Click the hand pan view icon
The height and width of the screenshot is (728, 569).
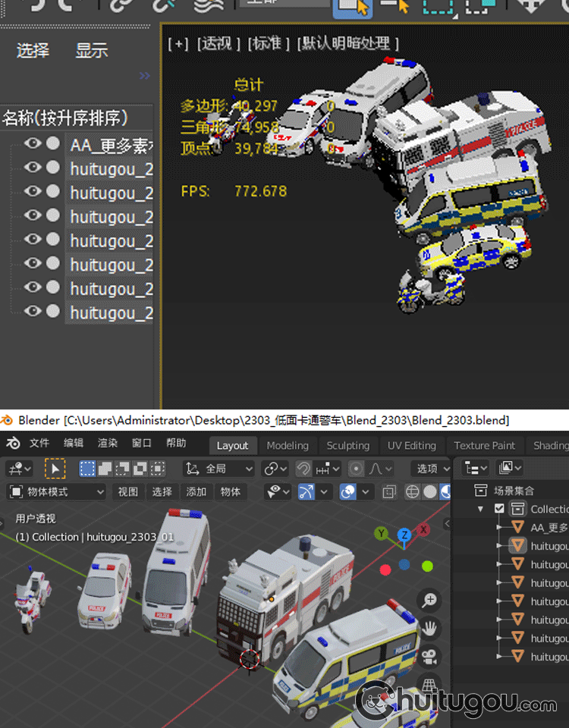pos(430,628)
